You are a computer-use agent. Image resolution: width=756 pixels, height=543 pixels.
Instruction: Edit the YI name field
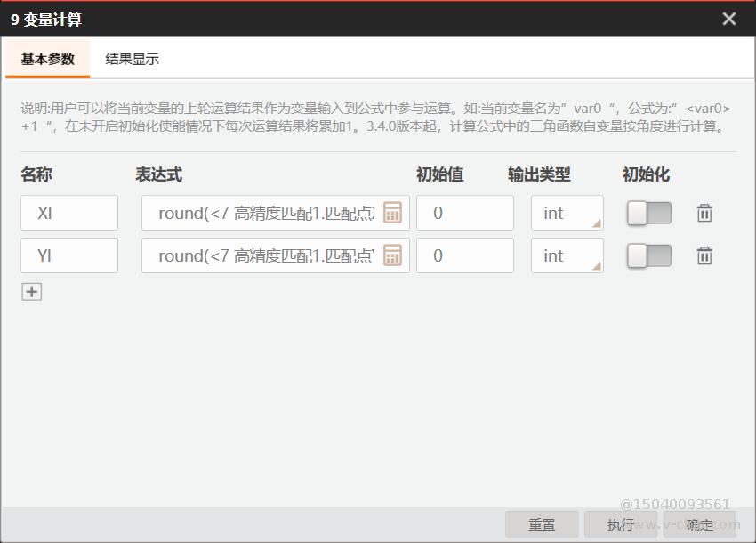[69, 255]
